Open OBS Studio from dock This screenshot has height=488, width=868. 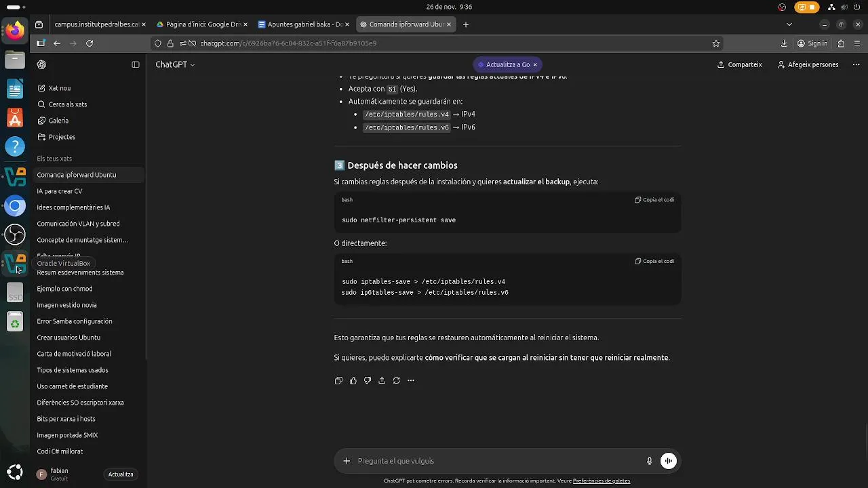(15, 235)
